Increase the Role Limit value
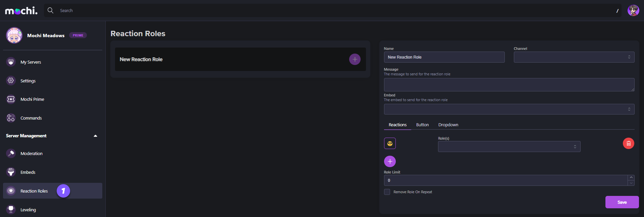This screenshot has height=217, width=644. [x=631, y=177]
